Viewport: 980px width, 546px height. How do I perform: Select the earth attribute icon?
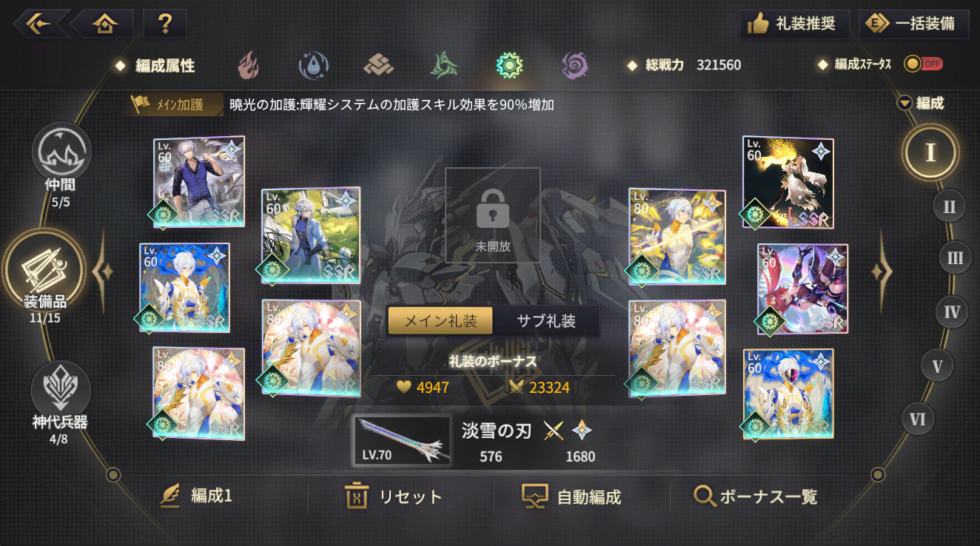pyautogui.click(x=378, y=66)
